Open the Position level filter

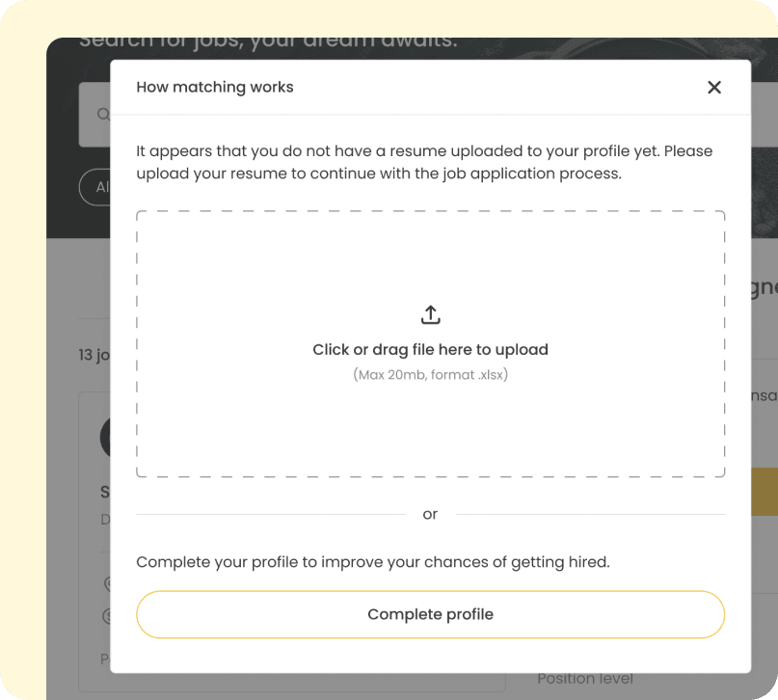pyautogui.click(x=585, y=679)
